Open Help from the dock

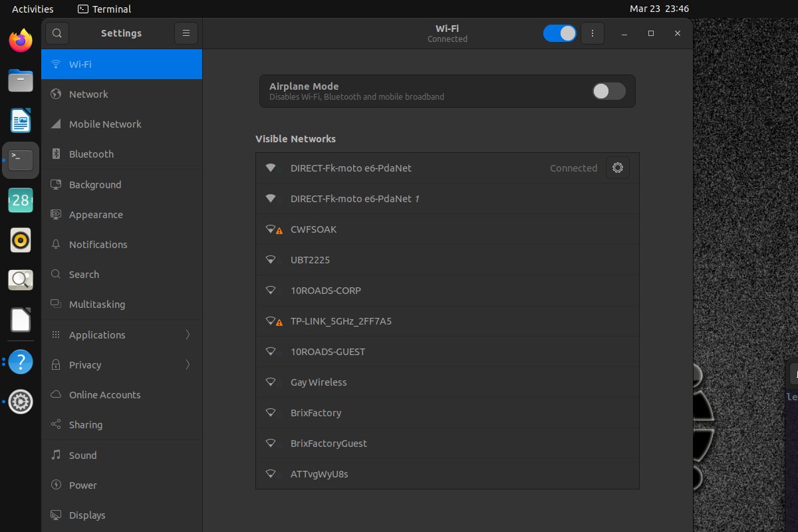click(x=21, y=362)
